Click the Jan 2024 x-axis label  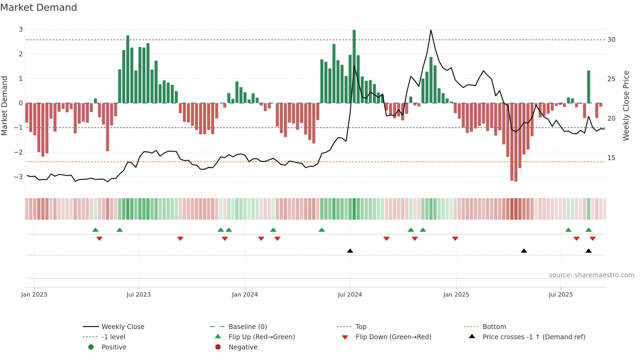[x=245, y=295]
